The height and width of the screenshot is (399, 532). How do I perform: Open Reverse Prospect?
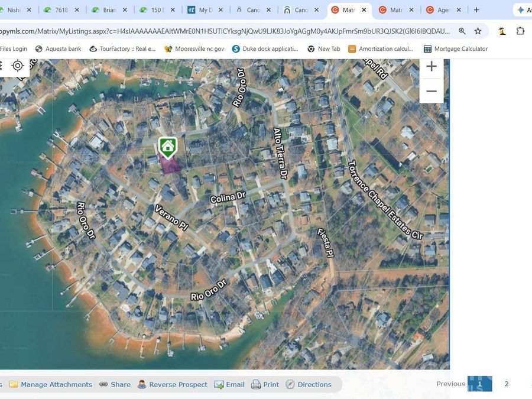173,384
